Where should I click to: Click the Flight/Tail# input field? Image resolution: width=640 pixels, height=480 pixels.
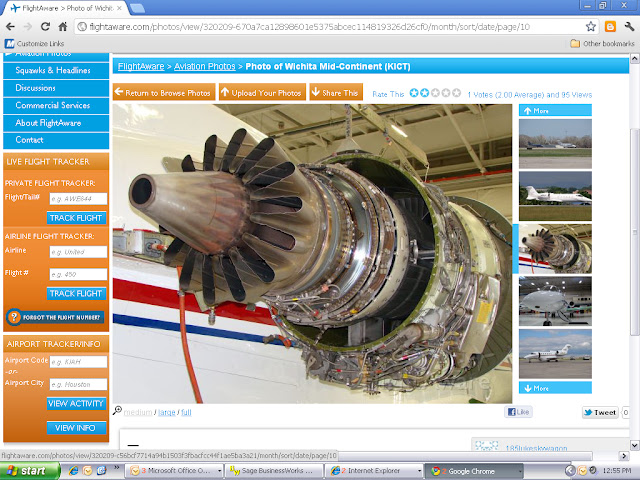point(78,199)
